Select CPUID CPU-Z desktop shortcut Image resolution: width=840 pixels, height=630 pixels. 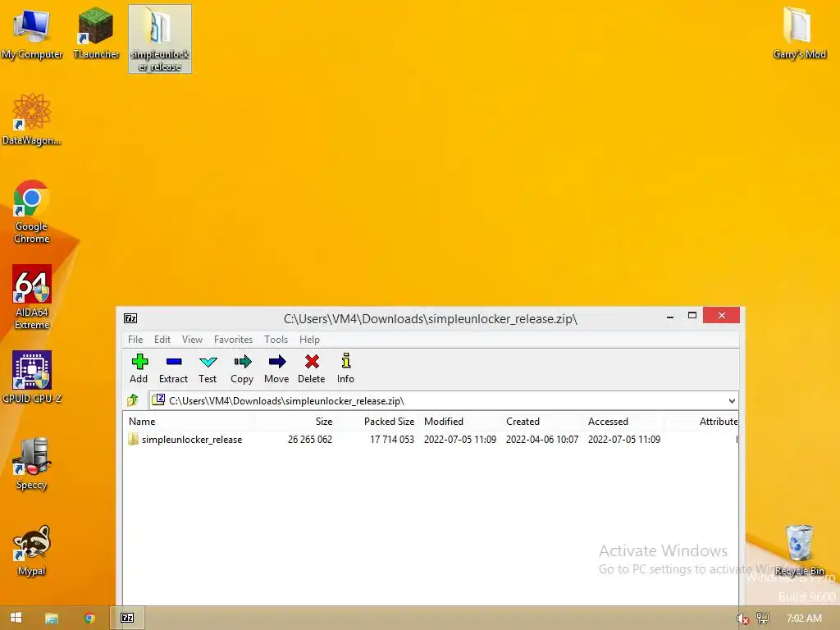pyautogui.click(x=32, y=377)
